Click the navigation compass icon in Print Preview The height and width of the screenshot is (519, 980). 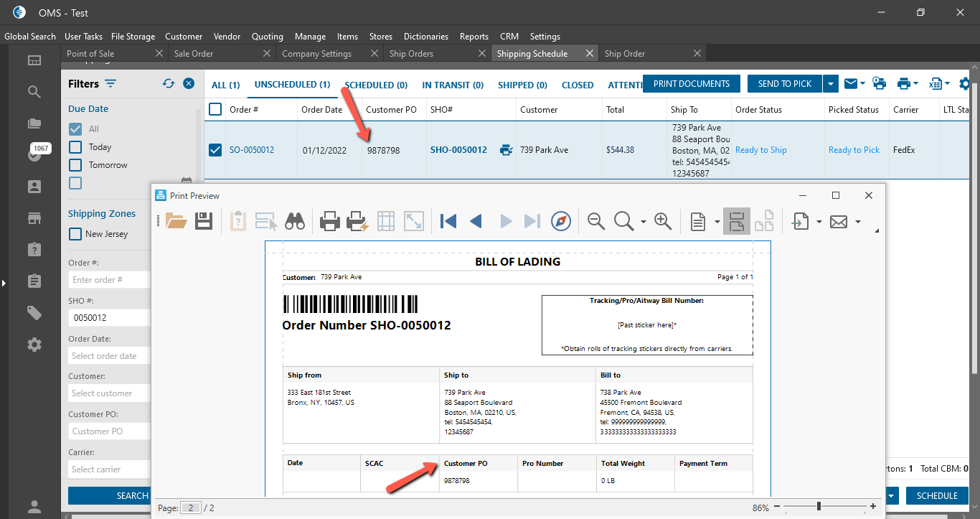[x=561, y=222]
